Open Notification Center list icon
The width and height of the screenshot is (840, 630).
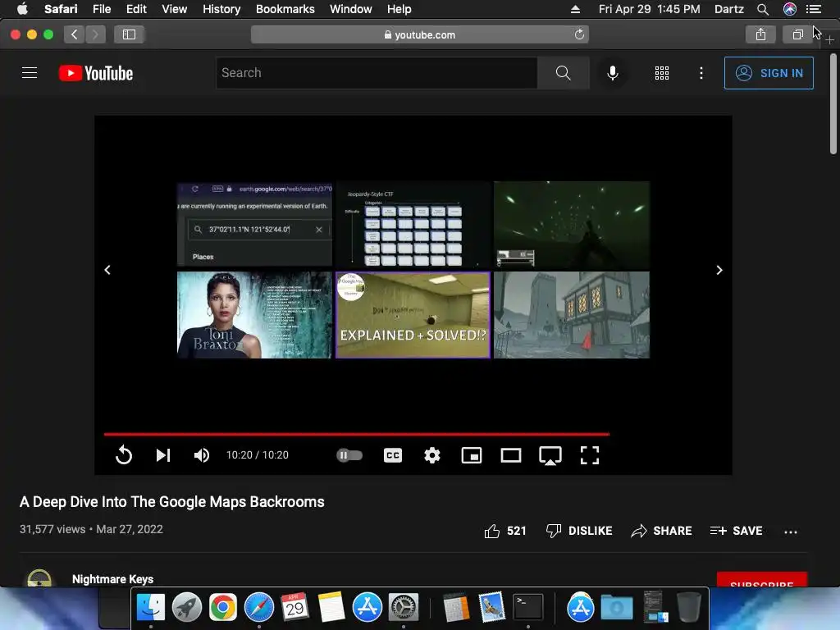pos(813,9)
